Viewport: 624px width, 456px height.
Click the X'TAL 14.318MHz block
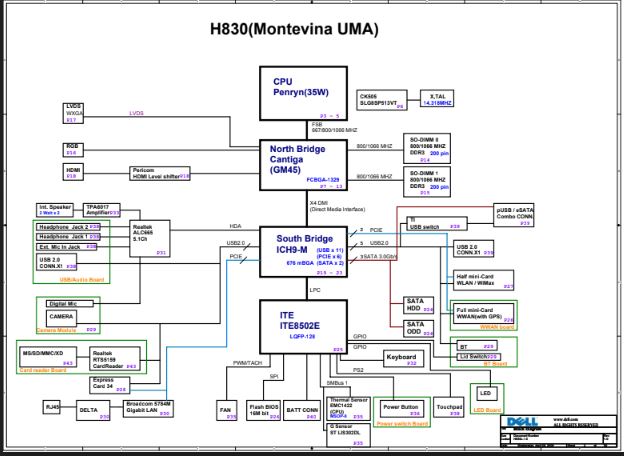[437, 99]
